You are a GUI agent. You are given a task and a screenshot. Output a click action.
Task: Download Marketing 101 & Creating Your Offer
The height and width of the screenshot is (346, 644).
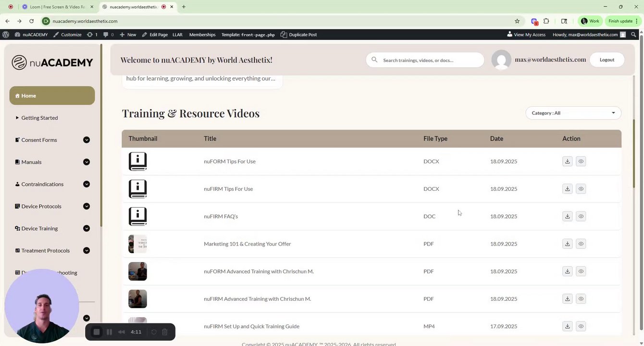click(567, 244)
